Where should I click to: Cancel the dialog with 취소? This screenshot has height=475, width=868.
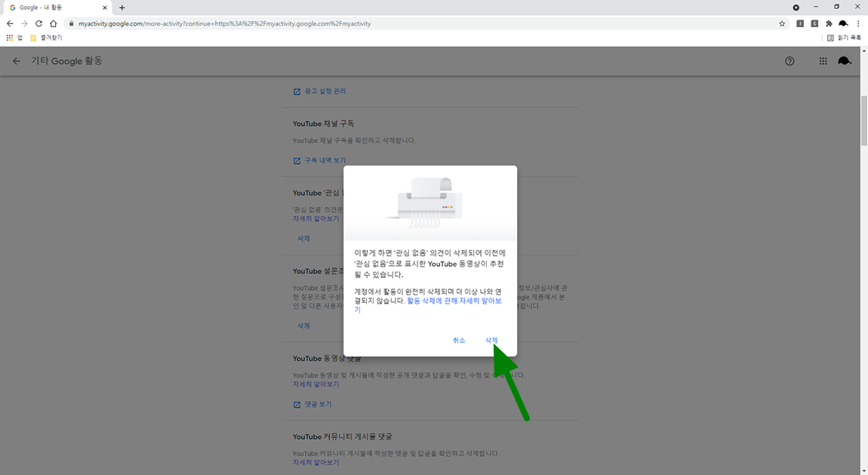459,341
